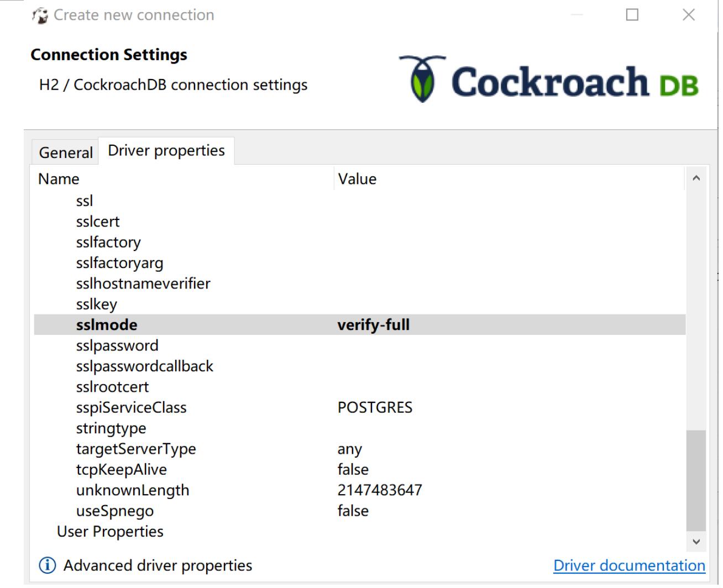Screen dimensions: 723x588
Task: Click the unknownLength value 2147483647
Action: pos(380,490)
